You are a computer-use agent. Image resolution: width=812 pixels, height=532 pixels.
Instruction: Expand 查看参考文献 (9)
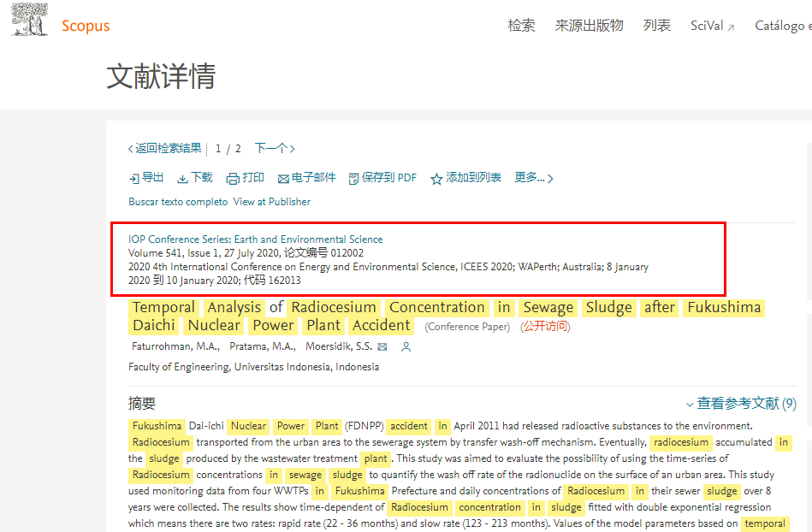point(741,404)
